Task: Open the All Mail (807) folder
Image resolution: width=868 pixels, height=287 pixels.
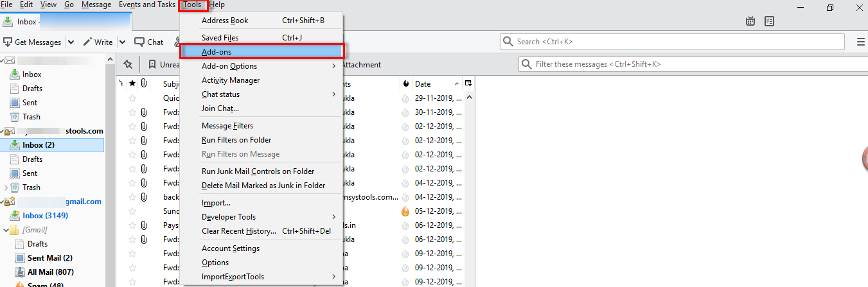Action: pos(50,272)
